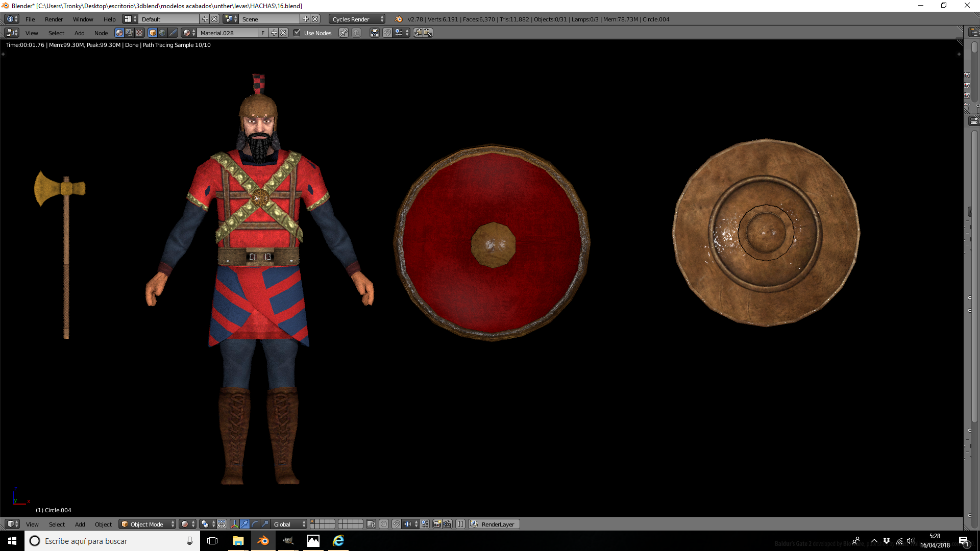This screenshot has height=551, width=980.
Task: Expand the Global orientation dropdown
Action: point(289,524)
